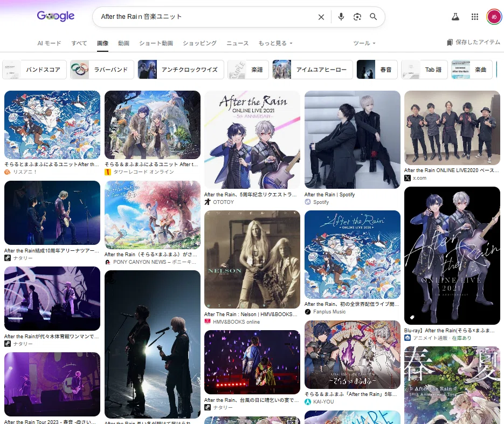The height and width of the screenshot is (424, 504).
Task: Click the リスアニ！ source favicon
Action: 8,172
